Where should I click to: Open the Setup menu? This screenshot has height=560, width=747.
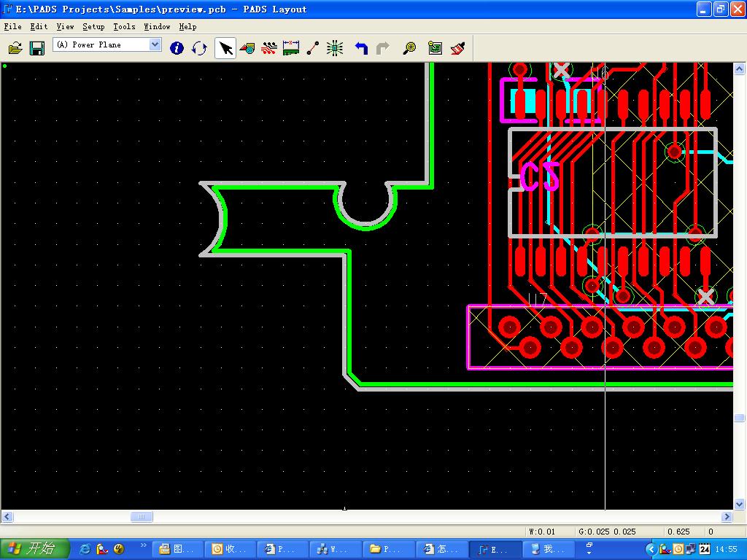tap(93, 26)
